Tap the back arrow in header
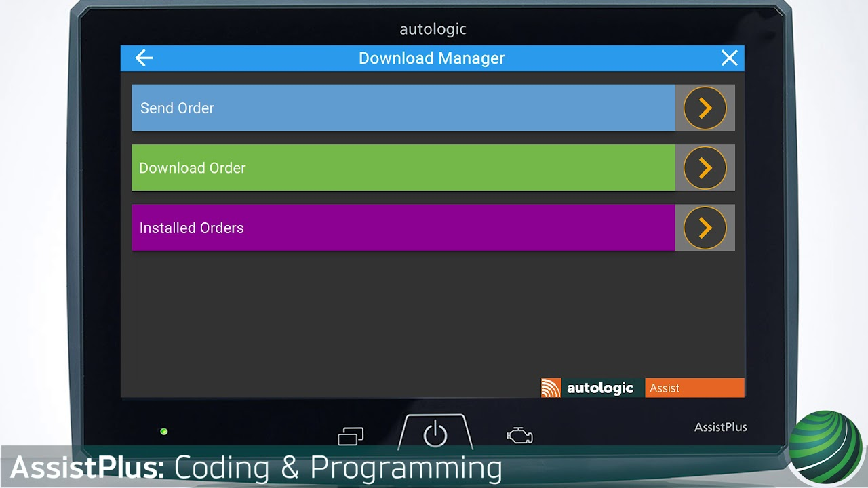The height and width of the screenshot is (488, 868). click(144, 58)
